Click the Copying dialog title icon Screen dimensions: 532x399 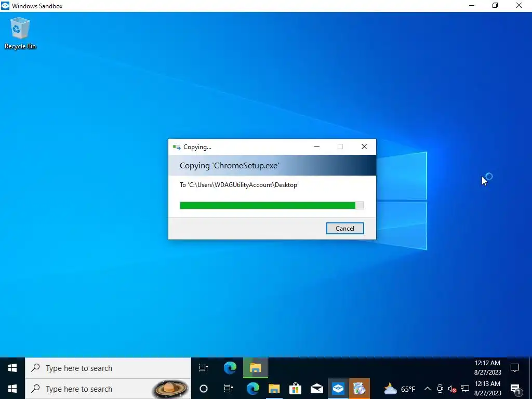point(177,147)
